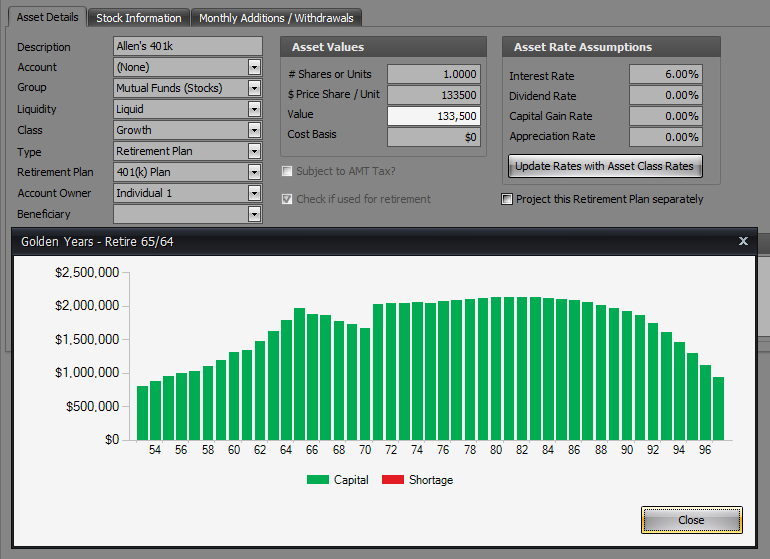Image resolution: width=770 pixels, height=559 pixels.
Task: Select the Interest Rate 6.00% field
Action: point(665,75)
